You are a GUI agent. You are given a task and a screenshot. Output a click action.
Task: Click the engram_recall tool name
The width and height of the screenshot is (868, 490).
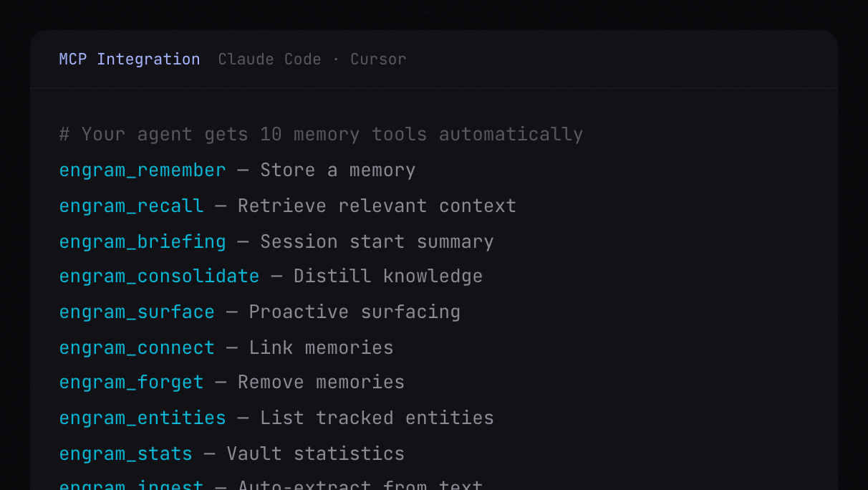click(131, 206)
